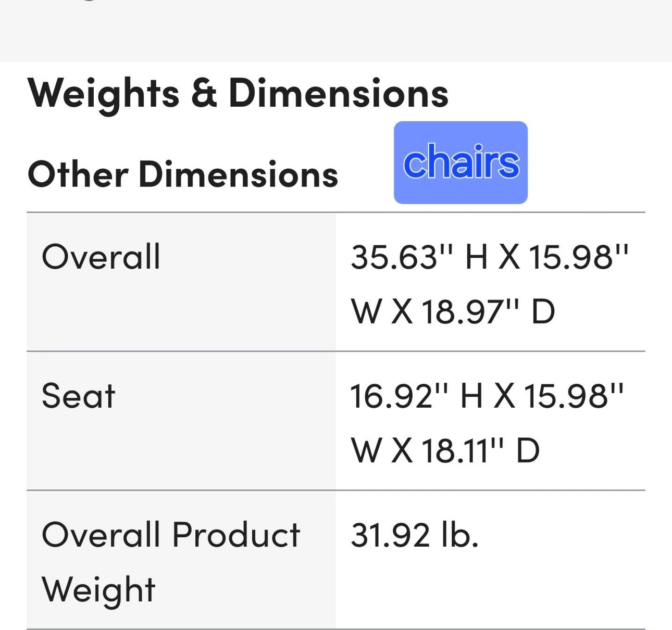Viewport: 672px width, 630px height.
Task: Click the gray band above the heading
Action: (336, 31)
